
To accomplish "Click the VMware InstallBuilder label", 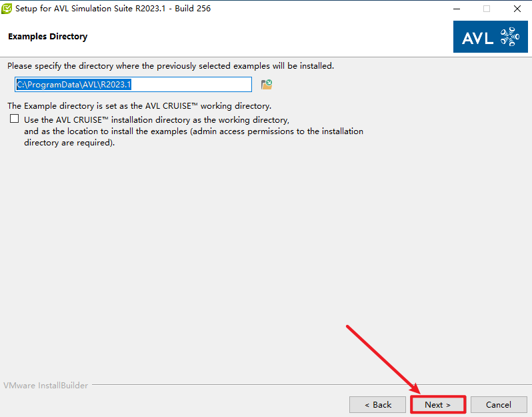I will (x=45, y=385).
